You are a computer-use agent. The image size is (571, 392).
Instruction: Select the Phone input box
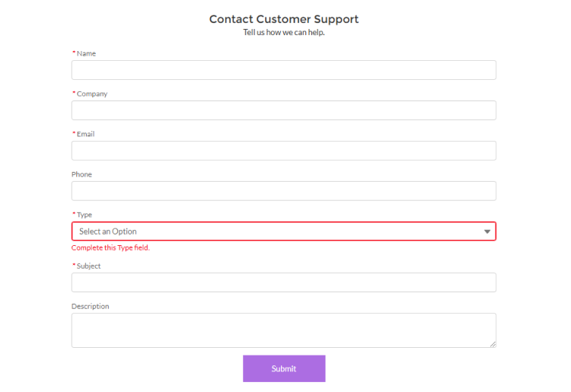[x=283, y=191]
